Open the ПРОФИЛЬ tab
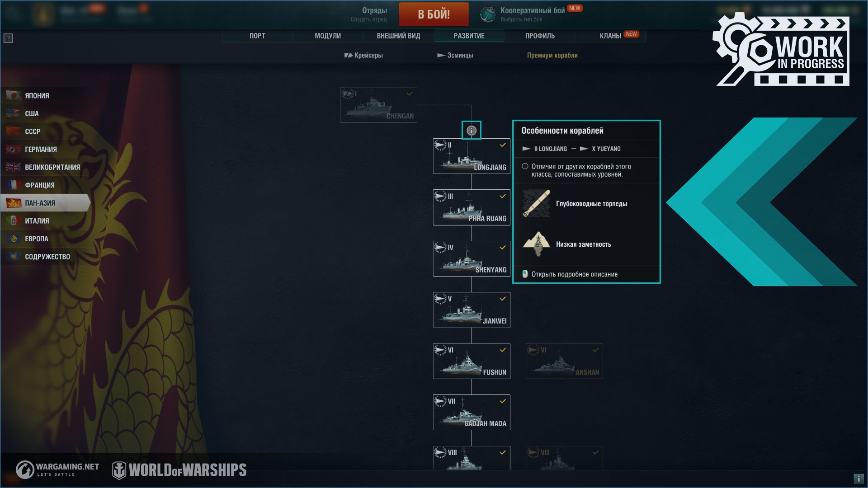Image resolution: width=868 pixels, height=488 pixels. click(x=540, y=36)
